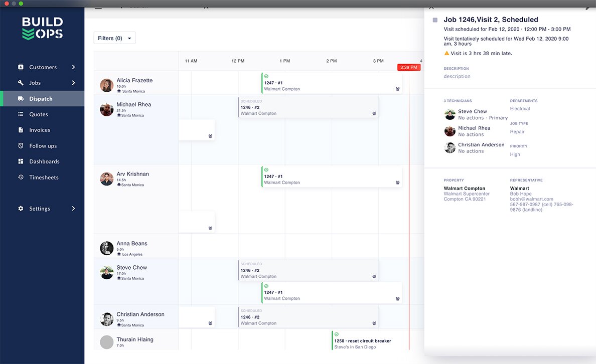596x364 pixels.
Task: Click Steve Chew's avatar in schedule list
Action: point(107,272)
